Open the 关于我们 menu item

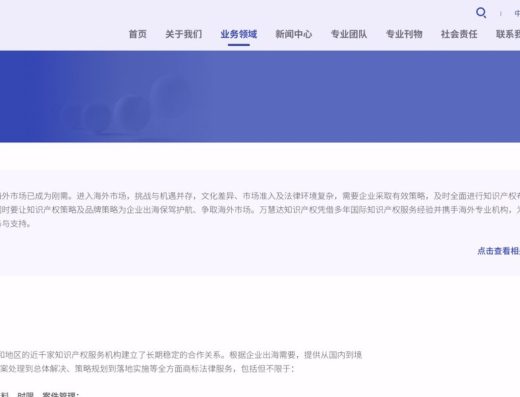[x=184, y=34]
